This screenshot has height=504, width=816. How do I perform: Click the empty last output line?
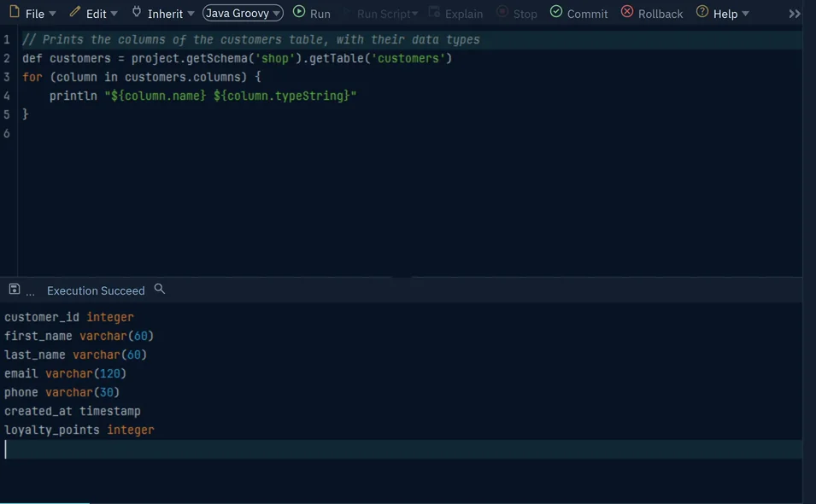click(402, 449)
